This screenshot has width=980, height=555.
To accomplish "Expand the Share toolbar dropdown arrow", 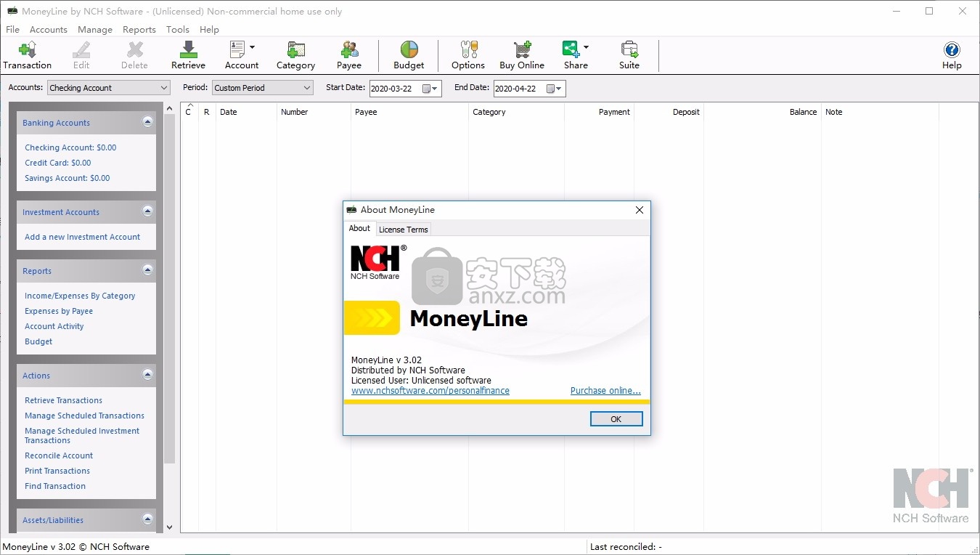I will point(586,47).
